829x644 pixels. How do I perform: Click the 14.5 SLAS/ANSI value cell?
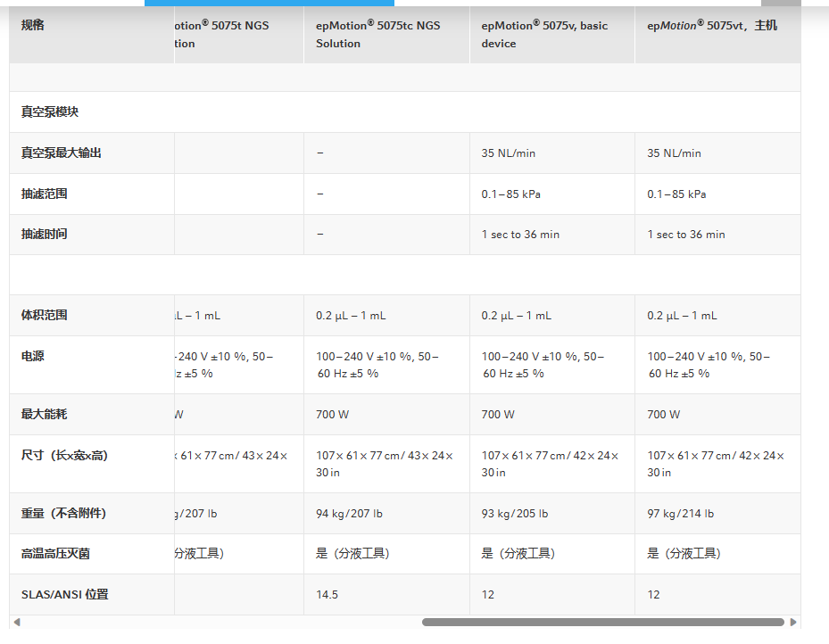pos(327,594)
